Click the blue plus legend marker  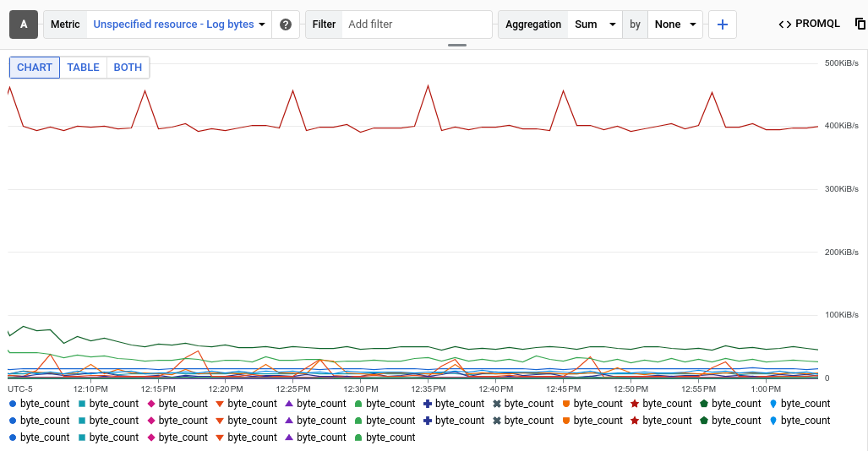coord(428,404)
